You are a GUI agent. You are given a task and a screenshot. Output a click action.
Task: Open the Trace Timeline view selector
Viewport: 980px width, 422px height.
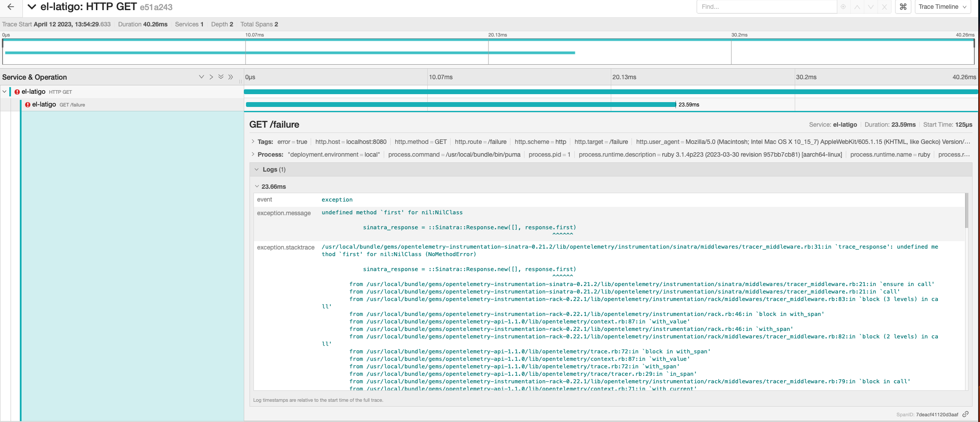point(943,7)
